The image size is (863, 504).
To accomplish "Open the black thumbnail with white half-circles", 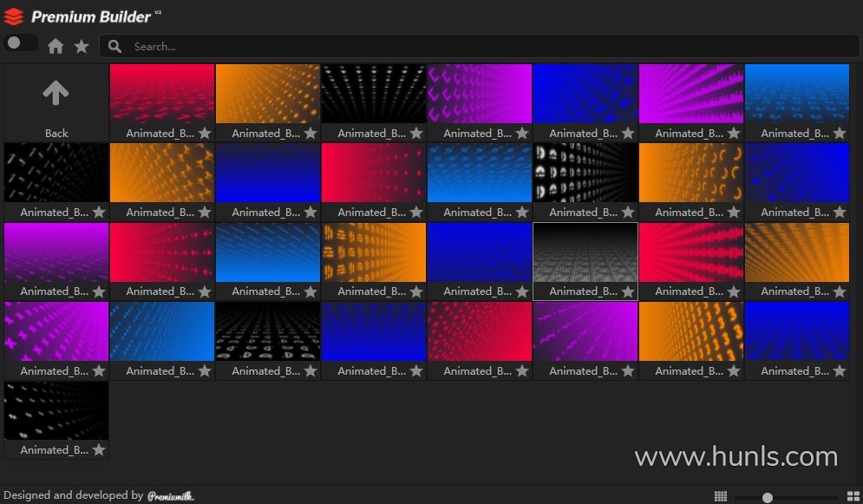I will (585, 173).
